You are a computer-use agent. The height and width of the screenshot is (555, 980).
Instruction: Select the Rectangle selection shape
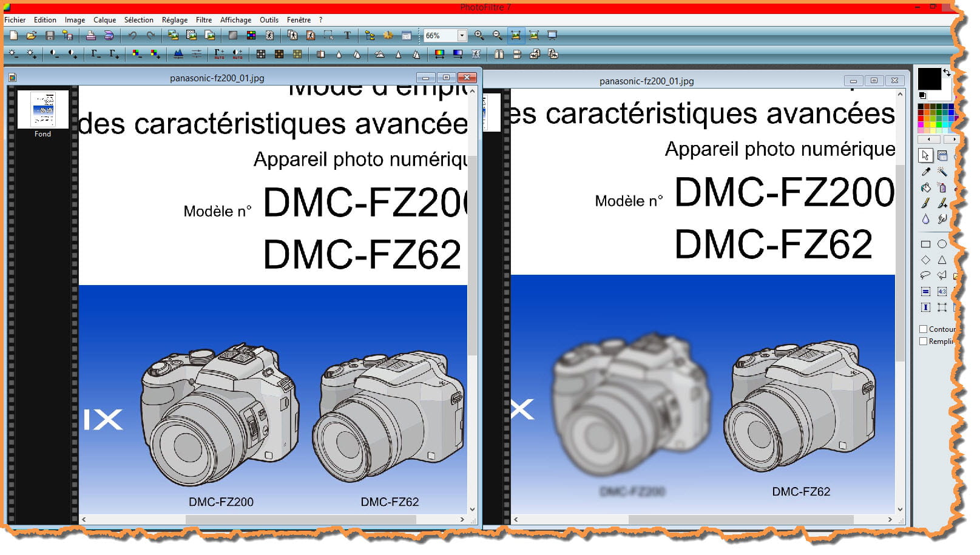(x=925, y=244)
